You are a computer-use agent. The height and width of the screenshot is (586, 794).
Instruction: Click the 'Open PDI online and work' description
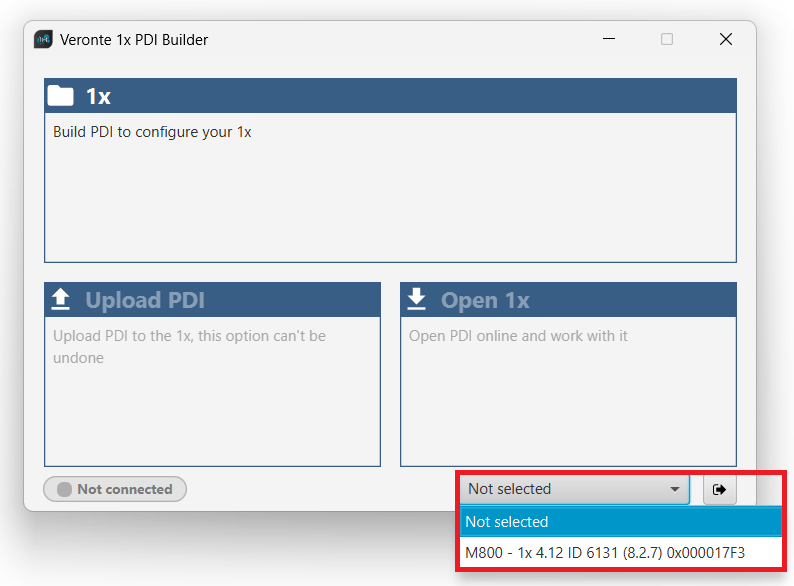(518, 336)
